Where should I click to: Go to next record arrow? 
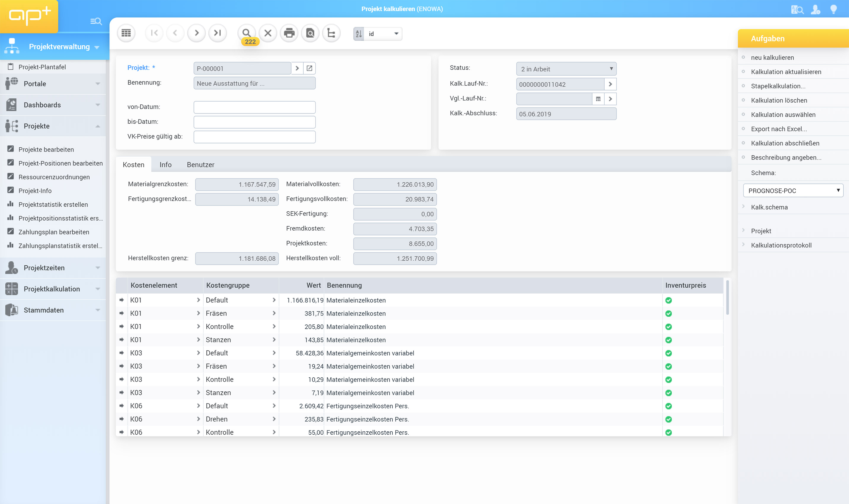196,33
